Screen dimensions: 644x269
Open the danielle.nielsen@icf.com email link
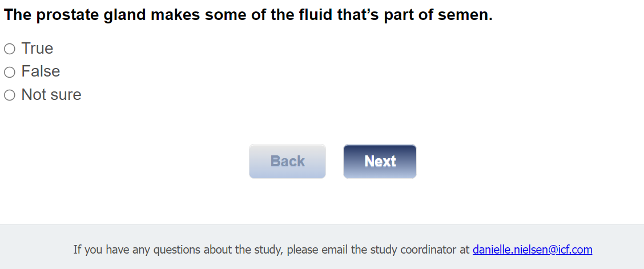point(532,250)
